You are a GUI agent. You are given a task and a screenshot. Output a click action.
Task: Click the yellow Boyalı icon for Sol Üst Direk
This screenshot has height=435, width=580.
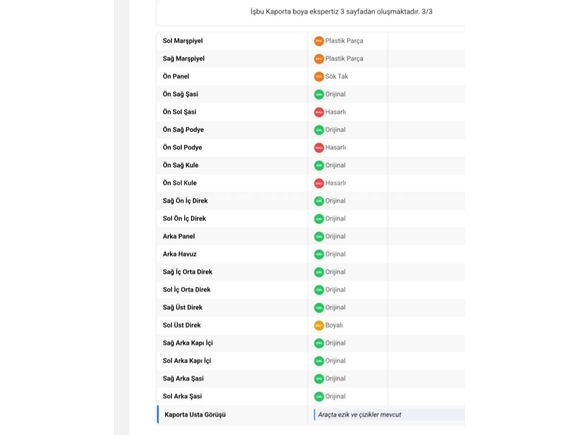pos(318,326)
